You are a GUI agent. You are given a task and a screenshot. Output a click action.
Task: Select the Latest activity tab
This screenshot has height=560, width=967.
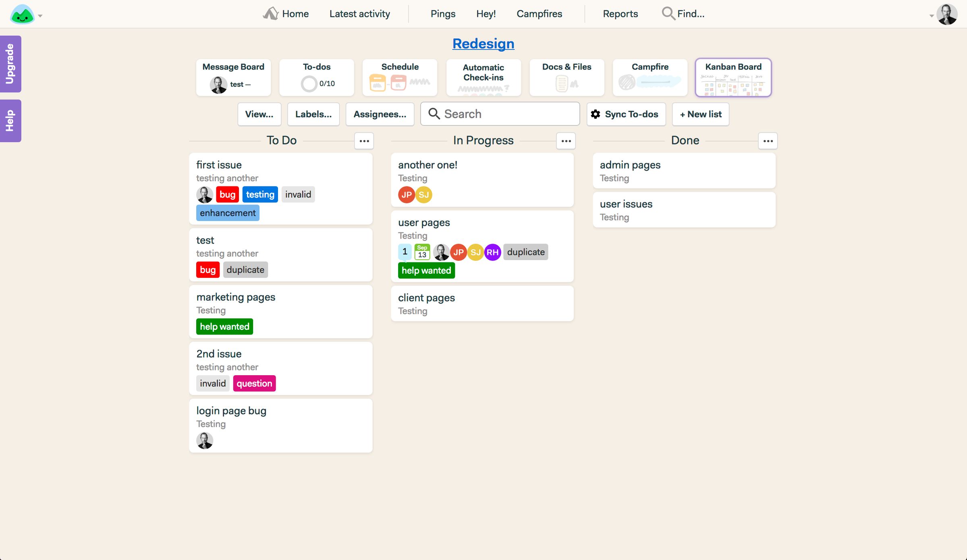point(359,13)
